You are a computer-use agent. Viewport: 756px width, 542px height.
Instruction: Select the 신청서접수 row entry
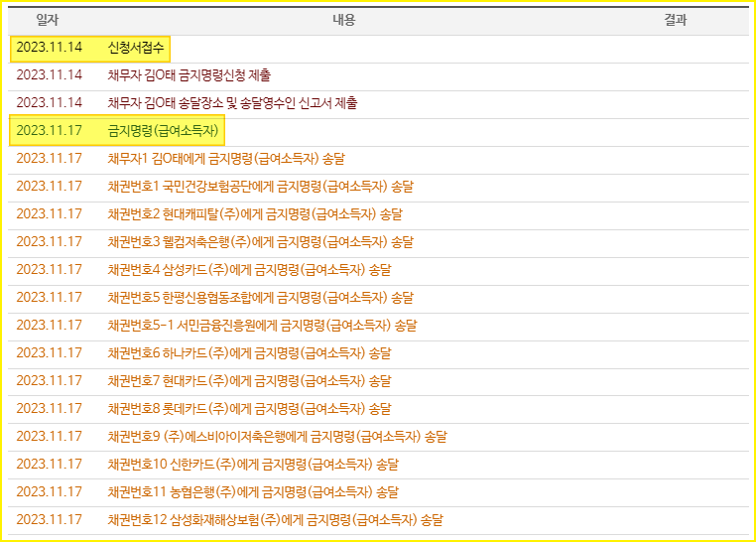136,48
